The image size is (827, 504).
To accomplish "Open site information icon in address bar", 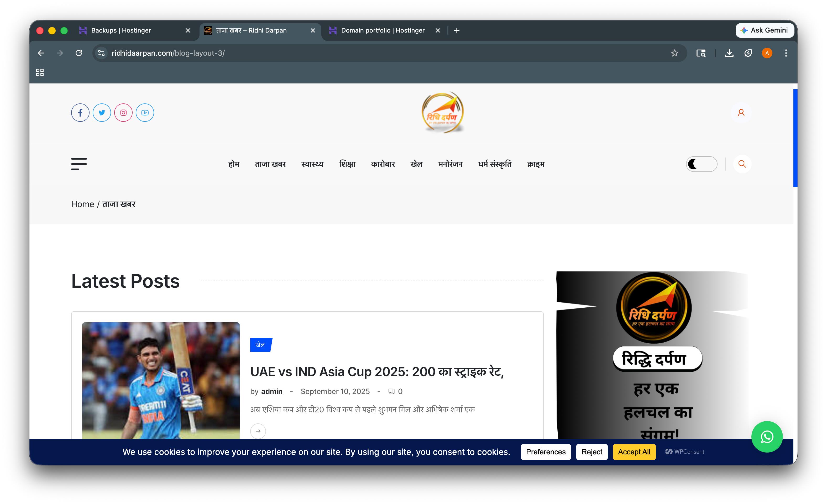I will coord(101,53).
